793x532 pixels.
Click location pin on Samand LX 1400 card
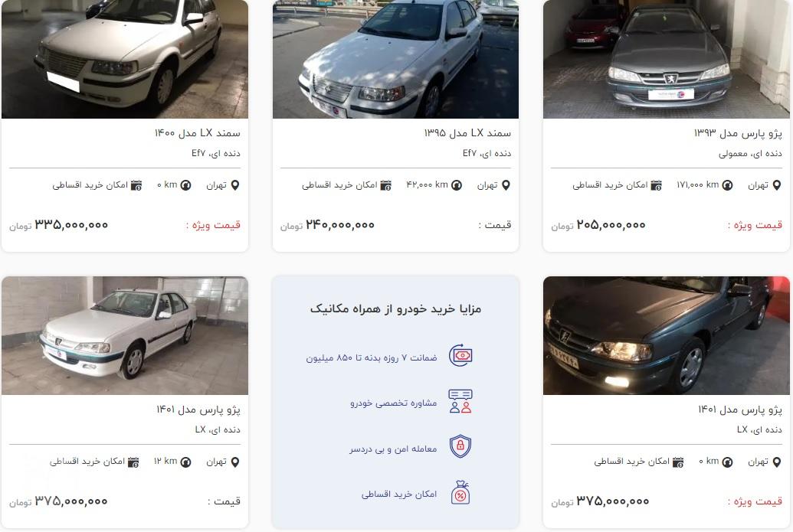coord(235,185)
